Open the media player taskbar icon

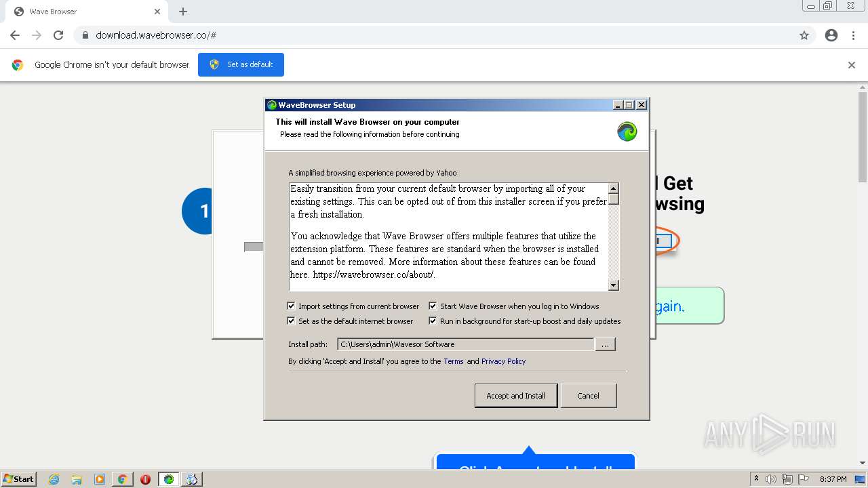(x=100, y=479)
